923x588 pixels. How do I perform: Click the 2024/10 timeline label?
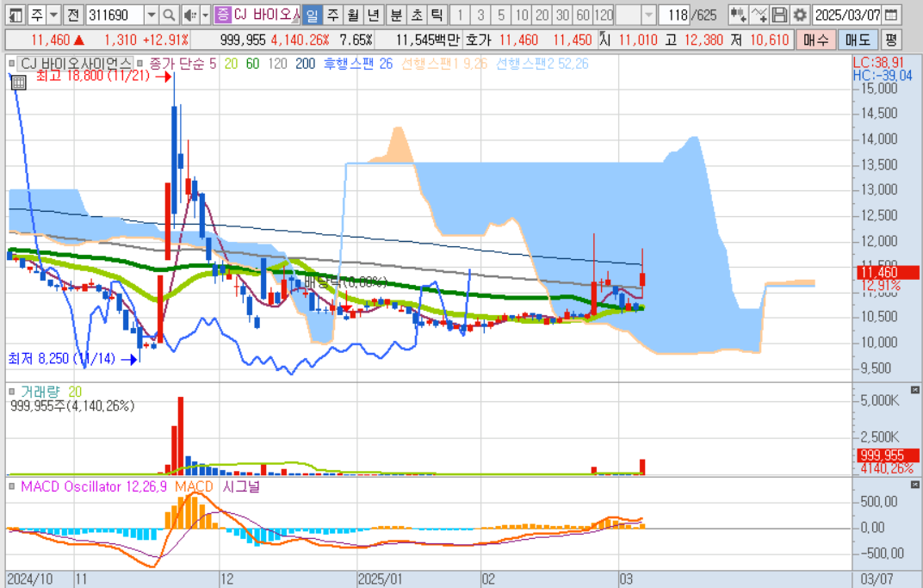tap(30, 579)
